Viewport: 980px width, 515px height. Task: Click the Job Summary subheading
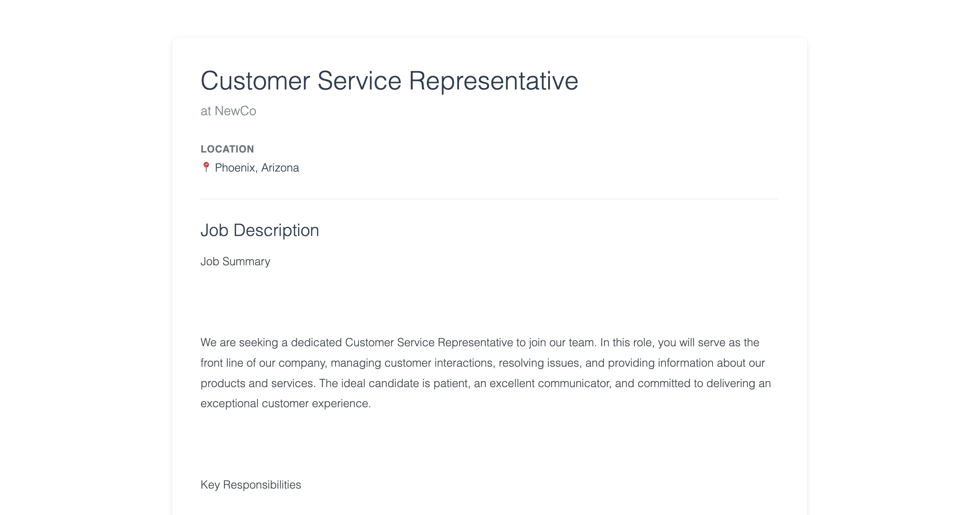tap(235, 261)
